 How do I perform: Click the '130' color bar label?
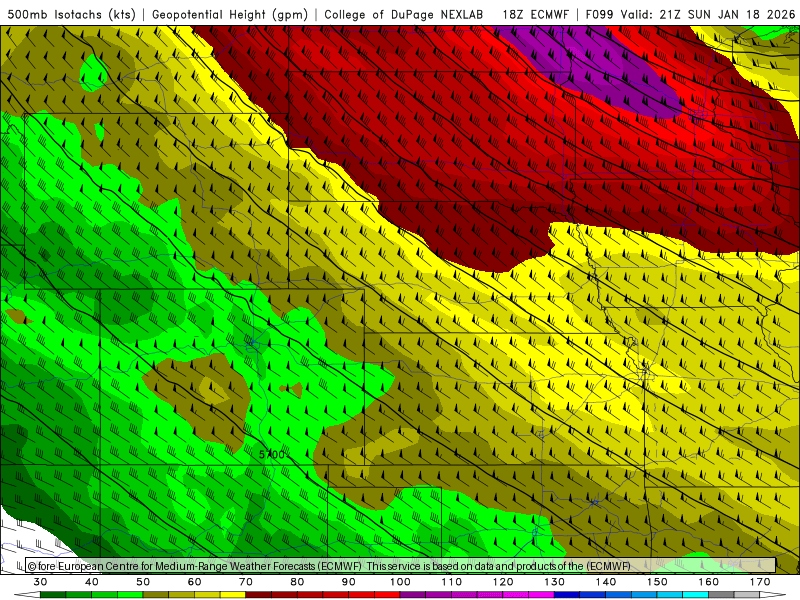(555, 582)
